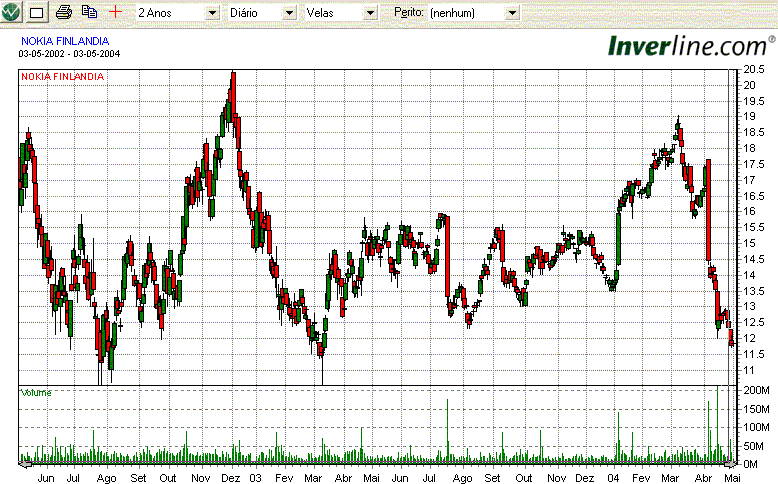Click the 04 year axis label

tap(613, 478)
